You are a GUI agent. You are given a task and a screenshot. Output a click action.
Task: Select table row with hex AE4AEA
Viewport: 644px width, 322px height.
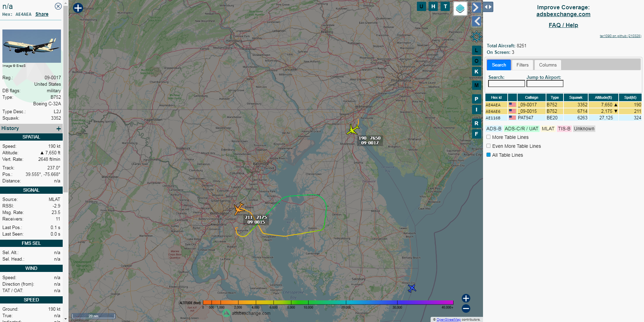point(563,105)
